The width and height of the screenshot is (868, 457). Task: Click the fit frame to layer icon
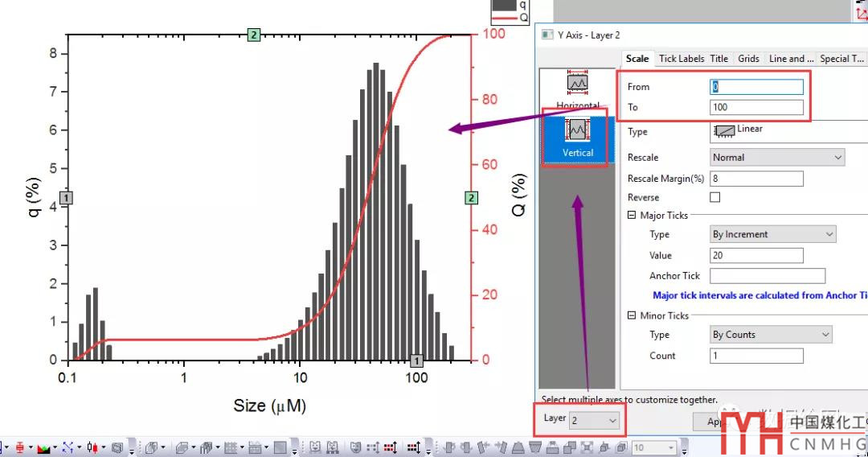587,447
